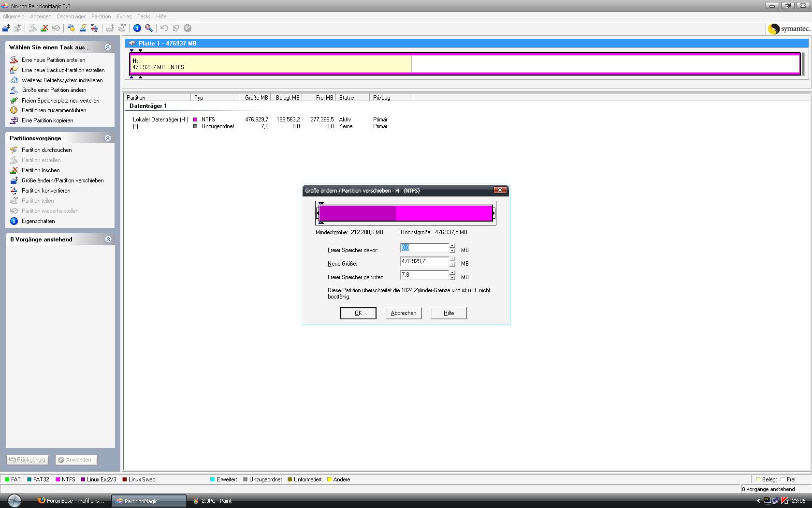Collapse the Wählen Sie einen Task aus panel
812x508 pixels.
[x=108, y=47]
